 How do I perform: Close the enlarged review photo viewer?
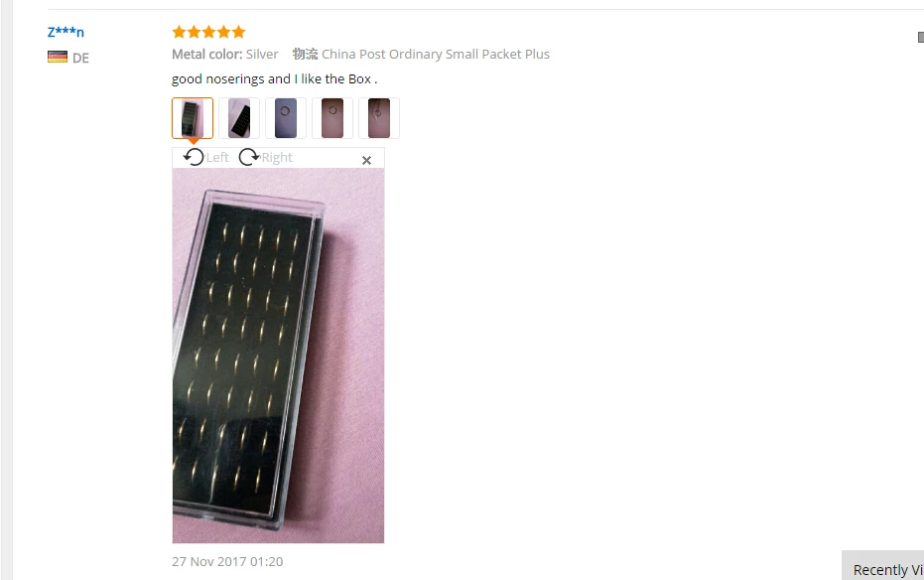point(366,160)
